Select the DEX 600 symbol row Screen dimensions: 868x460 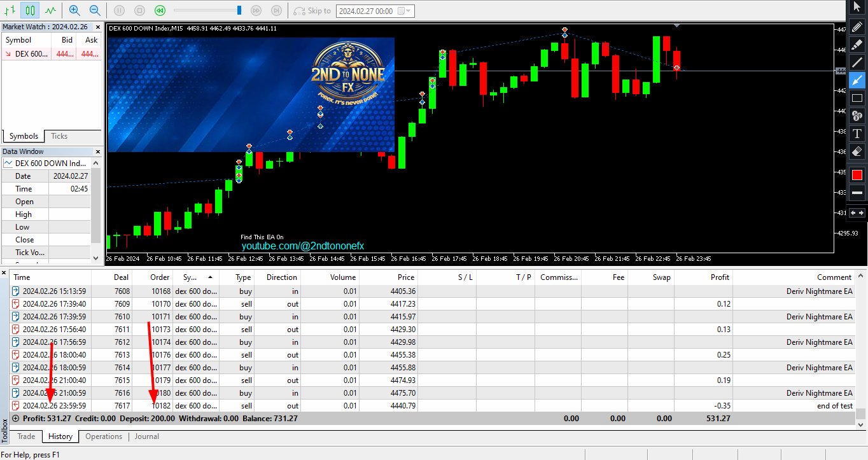pos(52,54)
